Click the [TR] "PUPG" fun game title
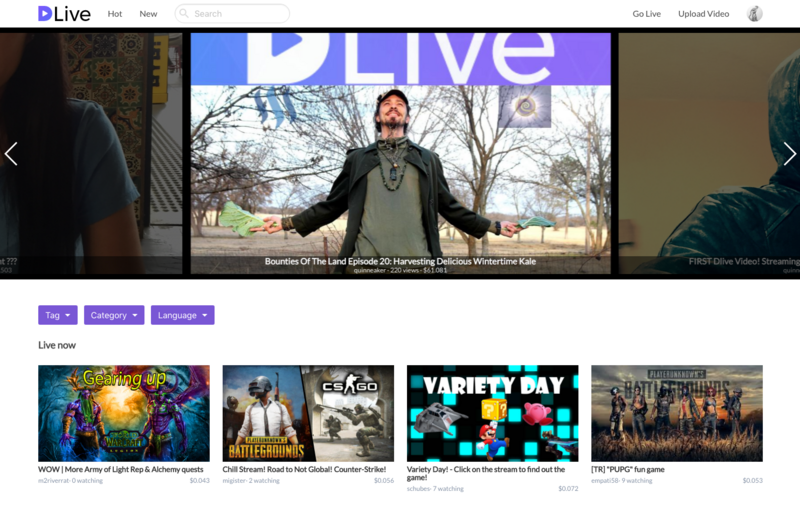Viewport: 800px width, 520px height. (x=628, y=469)
